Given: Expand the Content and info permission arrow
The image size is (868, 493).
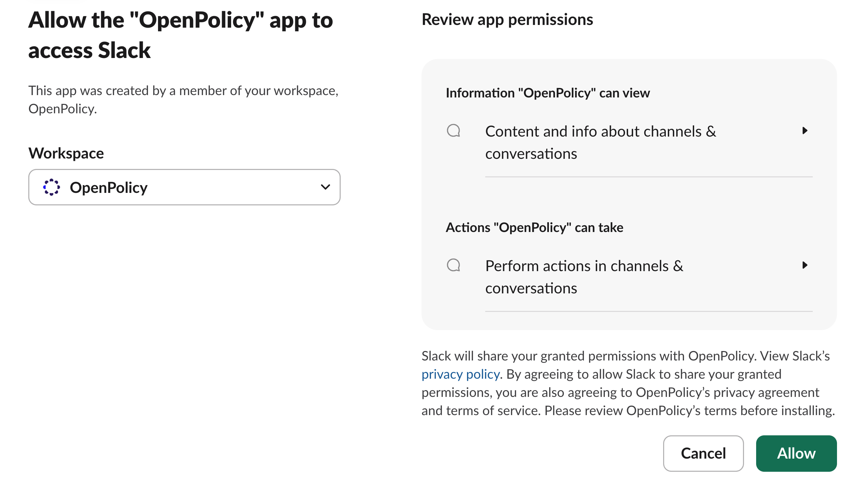Looking at the screenshot, I should click(x=805, y=131).
